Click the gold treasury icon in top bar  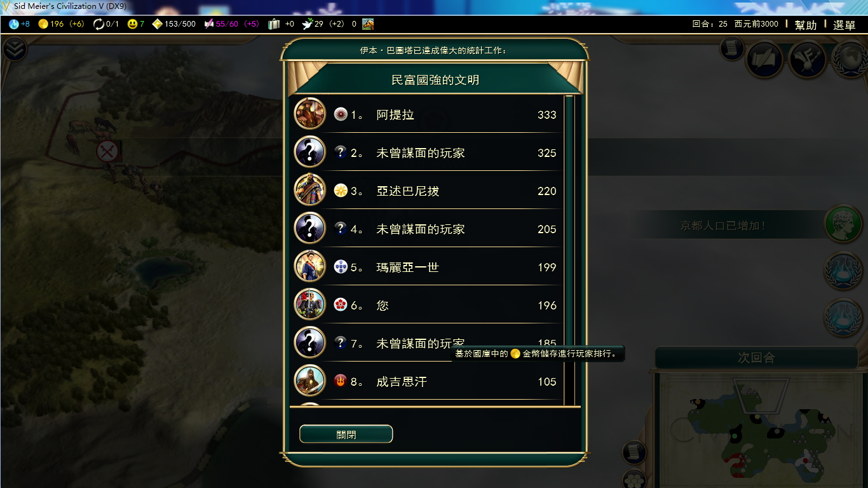point(43,24)
